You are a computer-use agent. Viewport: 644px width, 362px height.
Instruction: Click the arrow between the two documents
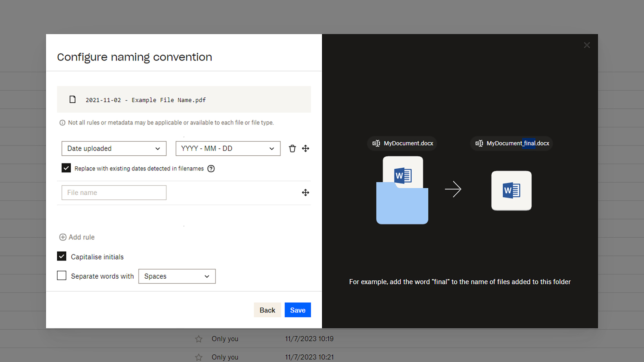coord(453,189)
